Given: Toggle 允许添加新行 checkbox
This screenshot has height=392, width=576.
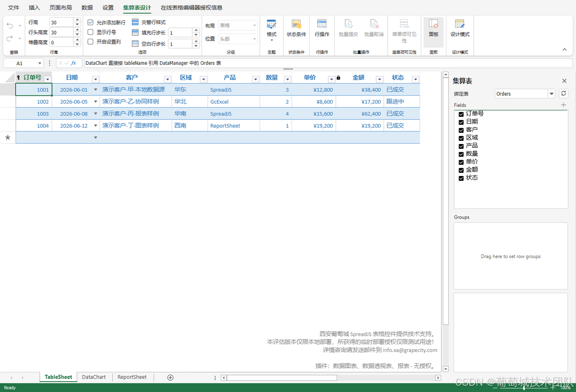Looking at the screenshot, I should [90, 22].
